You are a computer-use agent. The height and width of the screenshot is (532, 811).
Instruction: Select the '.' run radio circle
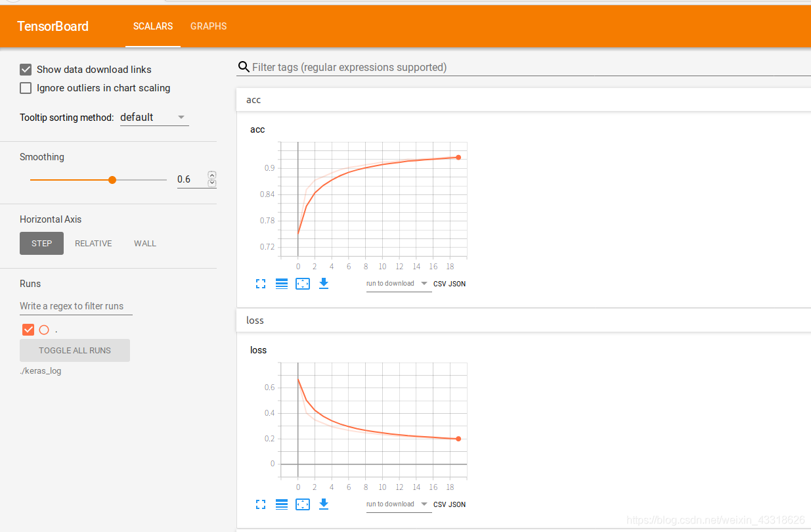(44, 330)
